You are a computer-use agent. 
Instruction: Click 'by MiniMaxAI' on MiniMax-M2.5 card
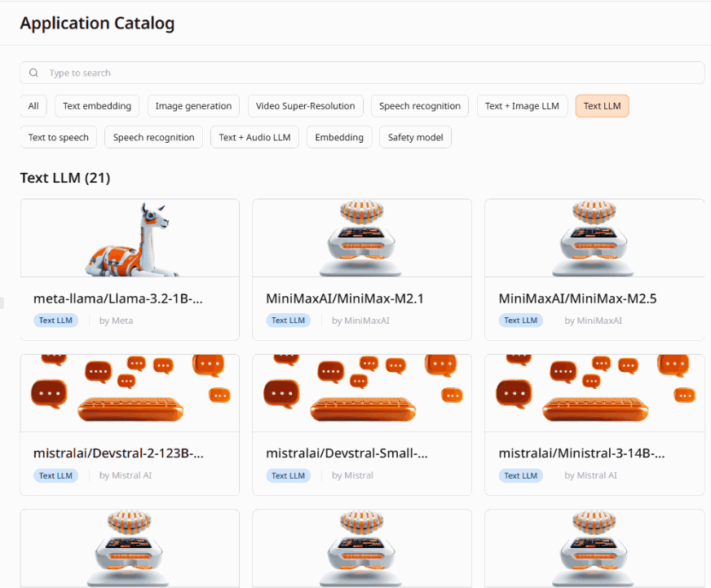click(x=593, y=321)
